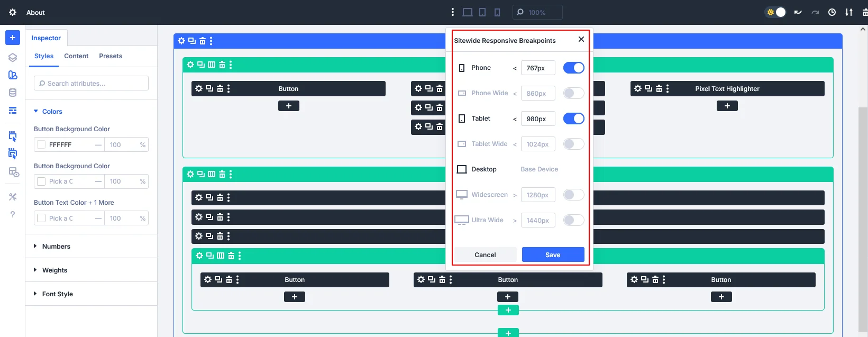The image size is (868, 337).
Task: Click the 100% zoom field
Action: 537,12
